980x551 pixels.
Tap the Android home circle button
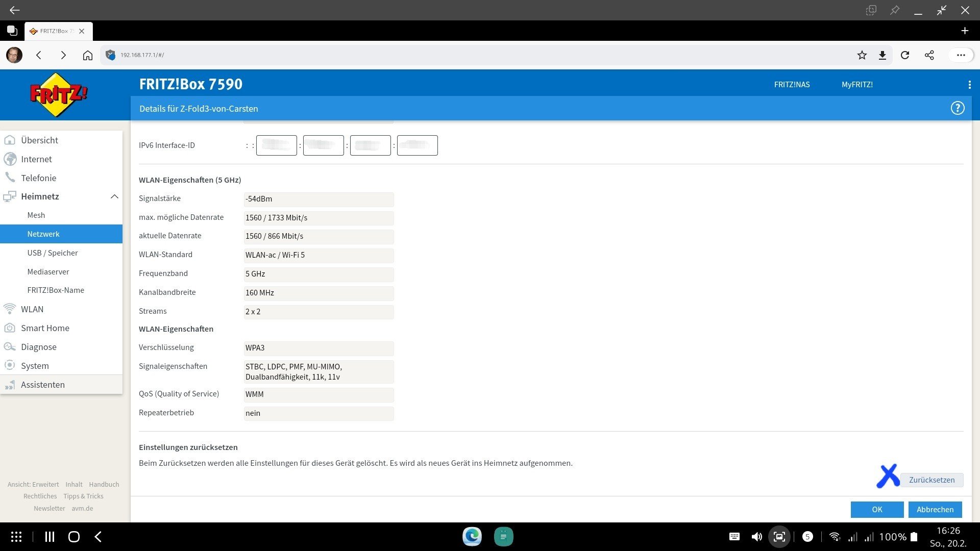click(74, 537)
